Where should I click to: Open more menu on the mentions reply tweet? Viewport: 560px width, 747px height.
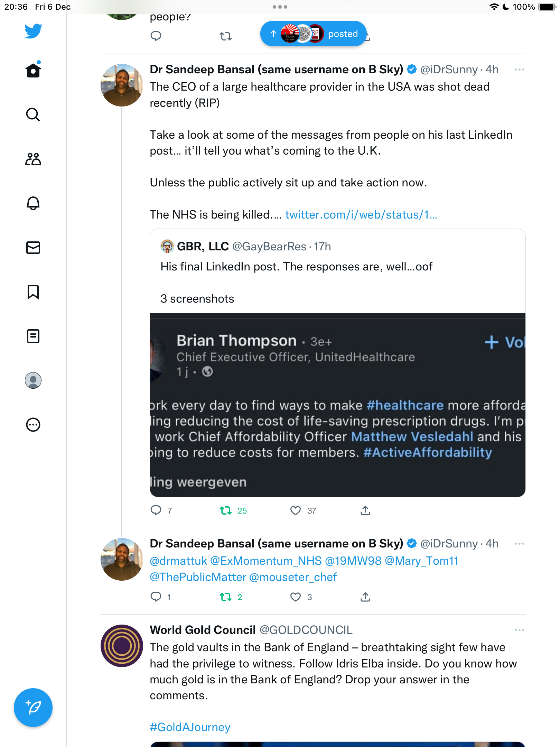(520, 544)
